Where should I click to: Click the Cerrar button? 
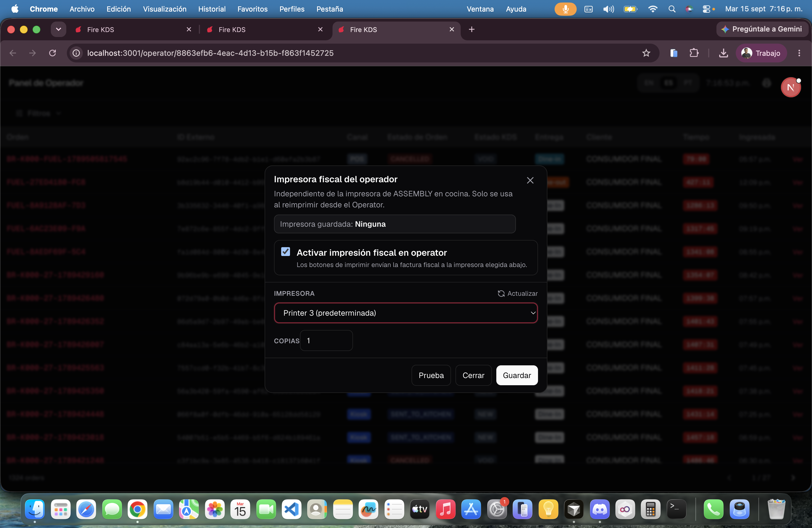473,375
